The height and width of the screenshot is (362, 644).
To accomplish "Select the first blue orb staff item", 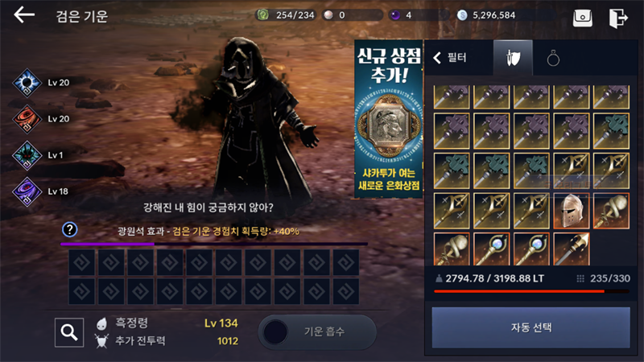I will pos(492,249).
